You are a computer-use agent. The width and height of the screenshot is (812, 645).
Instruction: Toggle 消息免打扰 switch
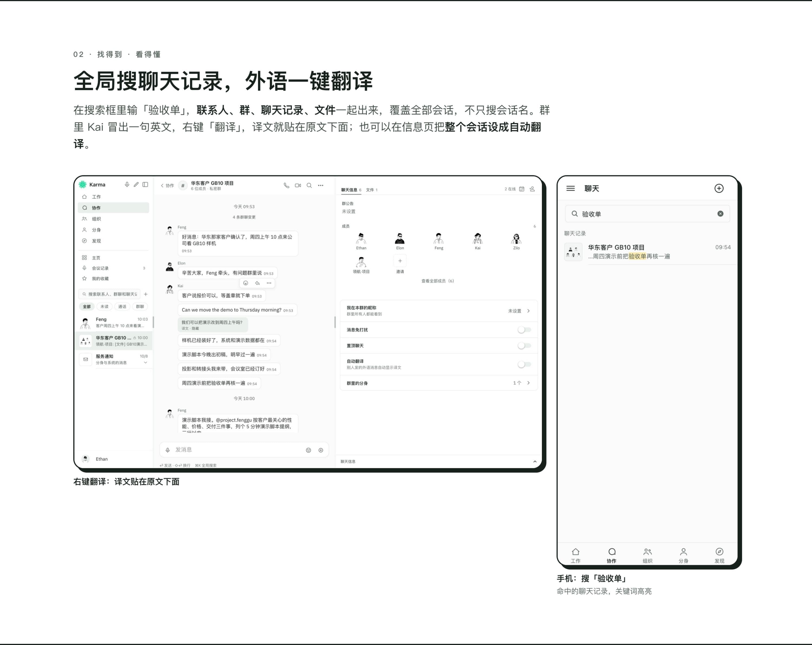click(x=524, y=330)
